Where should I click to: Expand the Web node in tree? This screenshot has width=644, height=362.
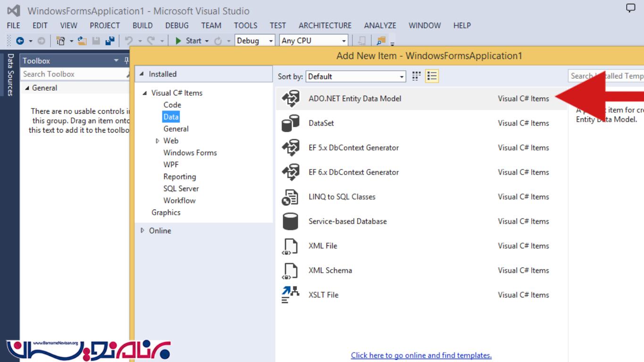pos(158,141)
